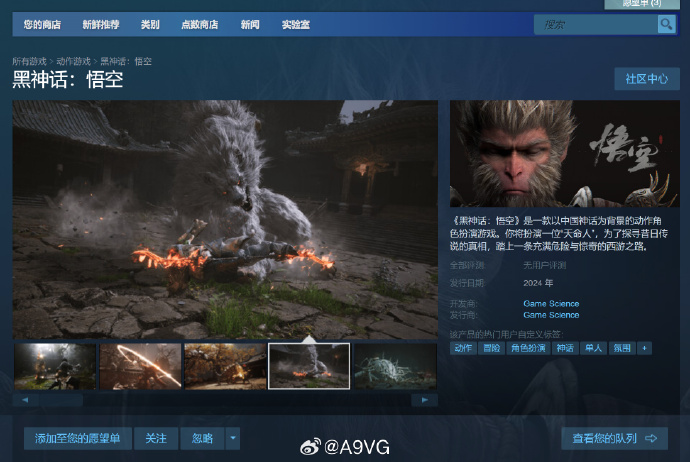This screenshot has width=690, height=462.
Task: Click the 冒险 tag
Action: pyautogui.click(x=492, y=348)
